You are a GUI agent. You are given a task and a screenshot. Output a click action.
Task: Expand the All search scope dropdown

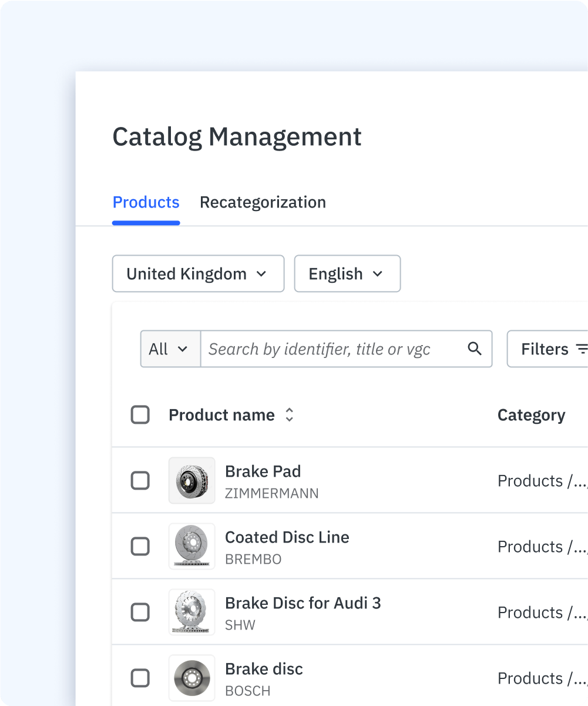[x=170, y=349]
